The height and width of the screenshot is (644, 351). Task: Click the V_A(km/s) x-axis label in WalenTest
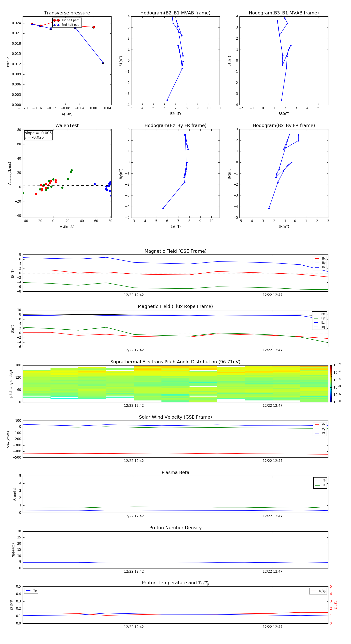pyautogui.click(x=67, y=227)
